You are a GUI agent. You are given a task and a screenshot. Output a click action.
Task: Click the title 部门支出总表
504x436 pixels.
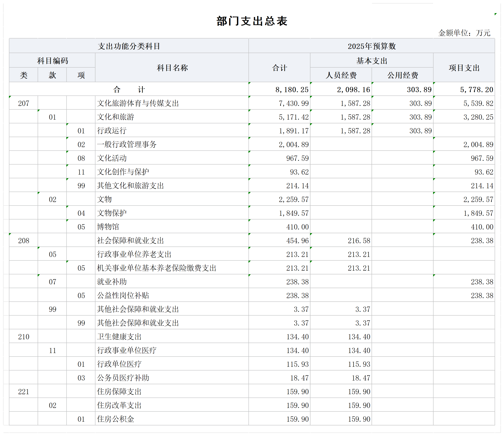[x=252, y=21]
